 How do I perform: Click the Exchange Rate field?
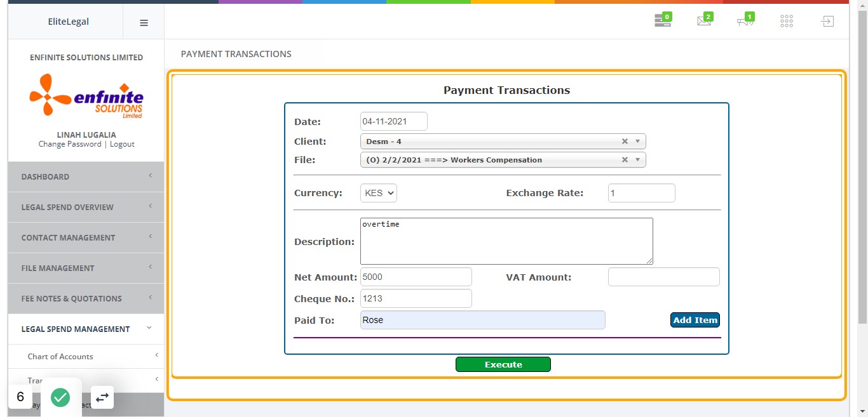pos(642,193)
